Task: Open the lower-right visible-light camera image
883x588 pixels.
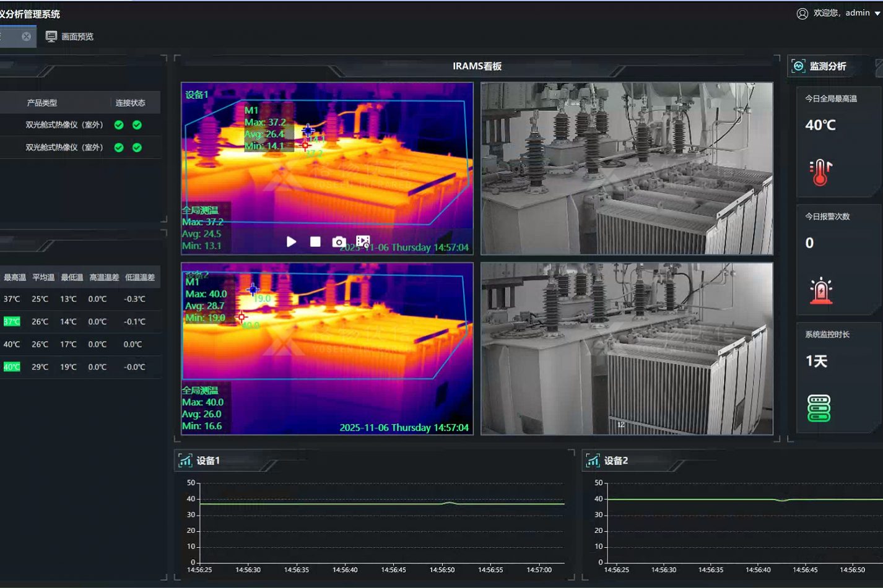Action: coord(627,348)
